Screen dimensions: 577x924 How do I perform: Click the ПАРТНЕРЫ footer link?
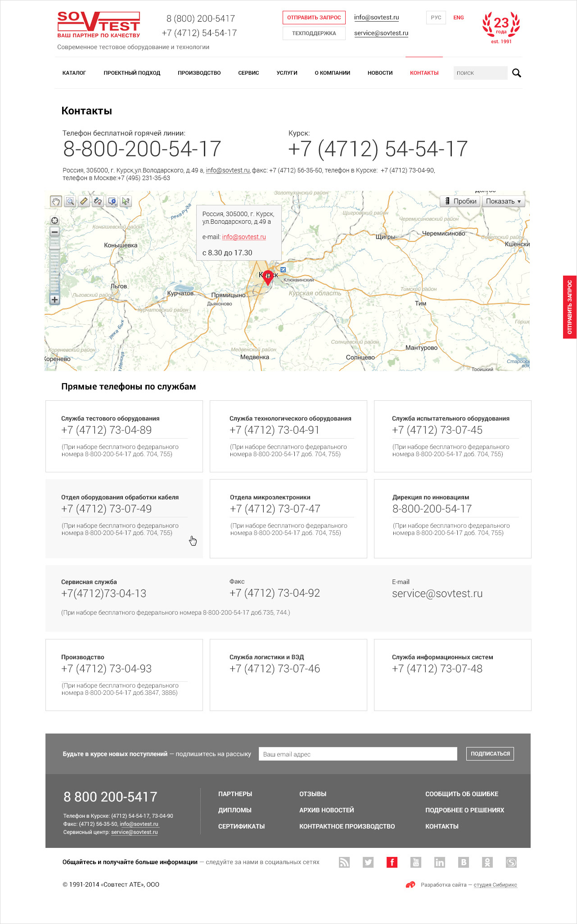coord(235,794)
